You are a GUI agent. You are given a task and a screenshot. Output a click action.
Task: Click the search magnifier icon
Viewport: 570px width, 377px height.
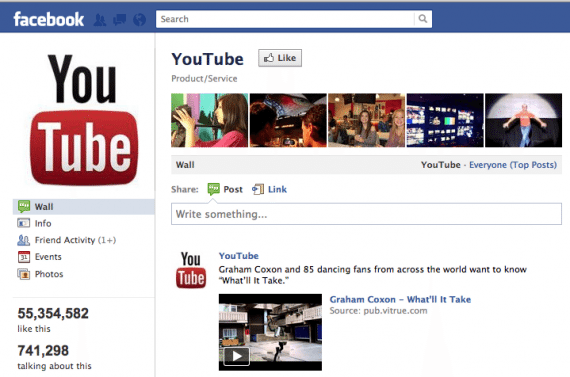[x=422, y=19]
